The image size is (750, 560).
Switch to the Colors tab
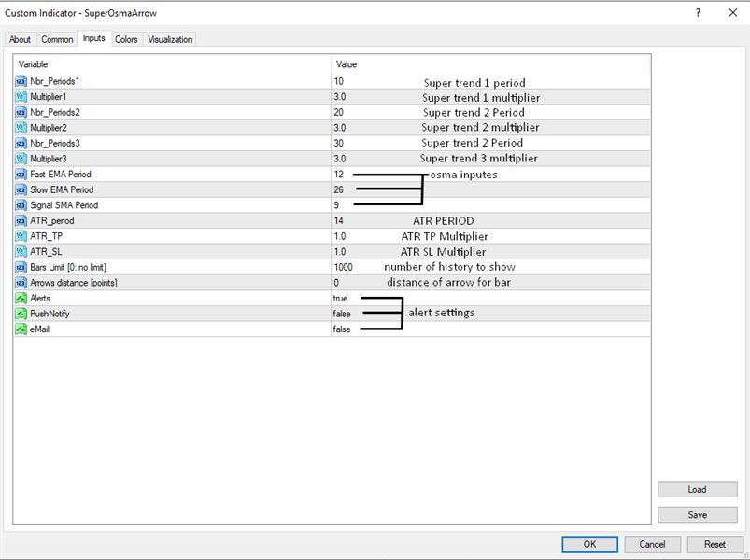(x=126, y=39)
